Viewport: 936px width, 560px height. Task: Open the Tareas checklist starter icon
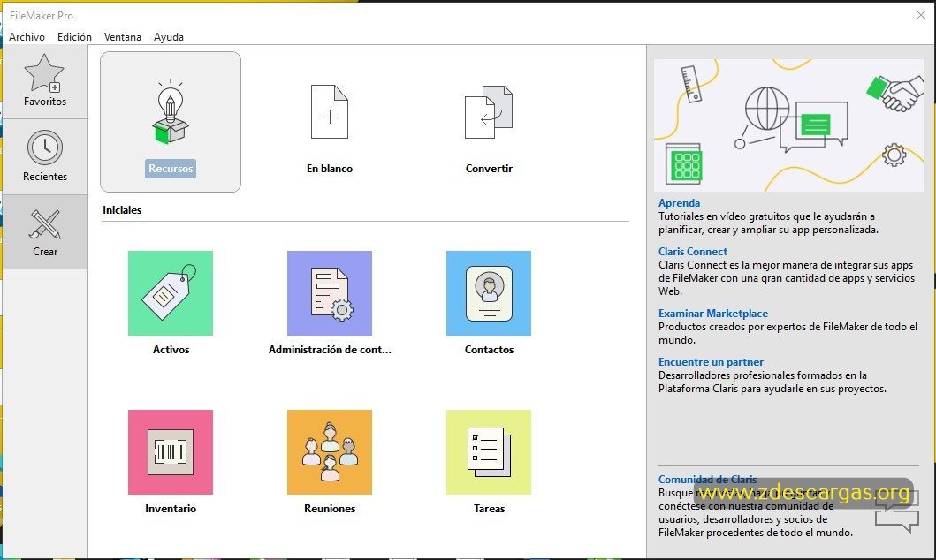tap(489, 452)
